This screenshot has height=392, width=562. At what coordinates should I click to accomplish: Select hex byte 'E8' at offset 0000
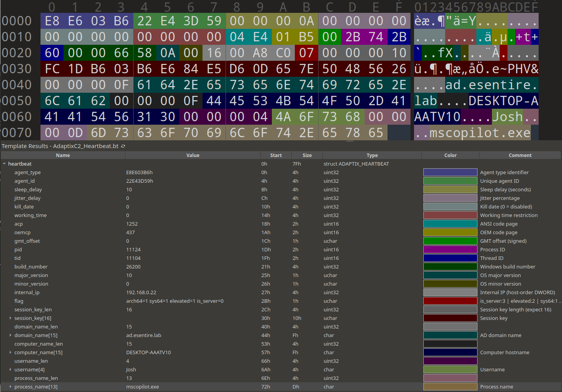(52, 21)
